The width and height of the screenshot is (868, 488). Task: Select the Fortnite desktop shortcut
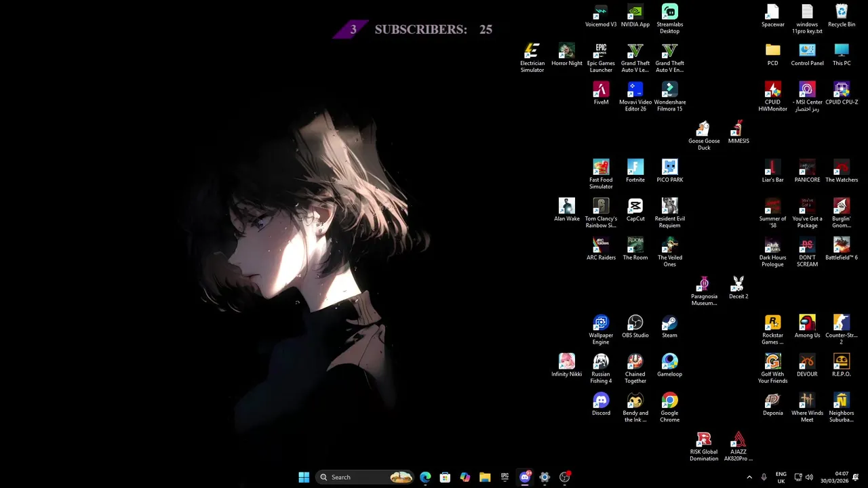pos(635,171)
